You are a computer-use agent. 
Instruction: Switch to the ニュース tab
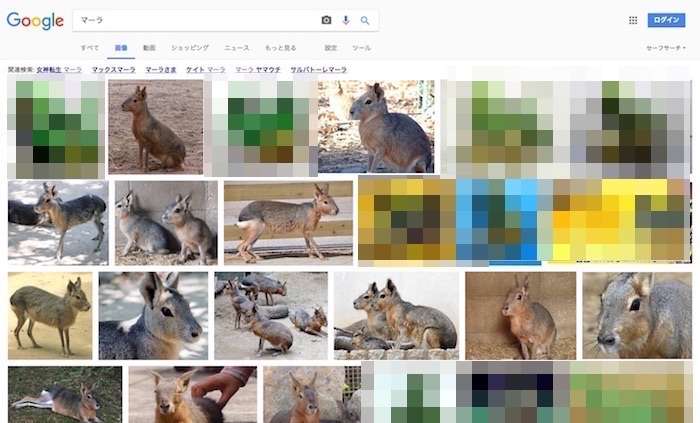(x=237, y=47)
